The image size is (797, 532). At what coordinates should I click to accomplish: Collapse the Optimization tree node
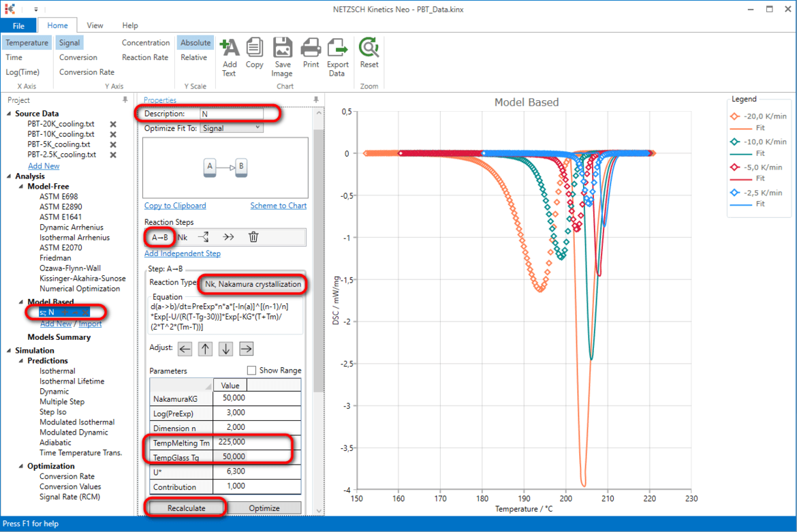point(21,466)
